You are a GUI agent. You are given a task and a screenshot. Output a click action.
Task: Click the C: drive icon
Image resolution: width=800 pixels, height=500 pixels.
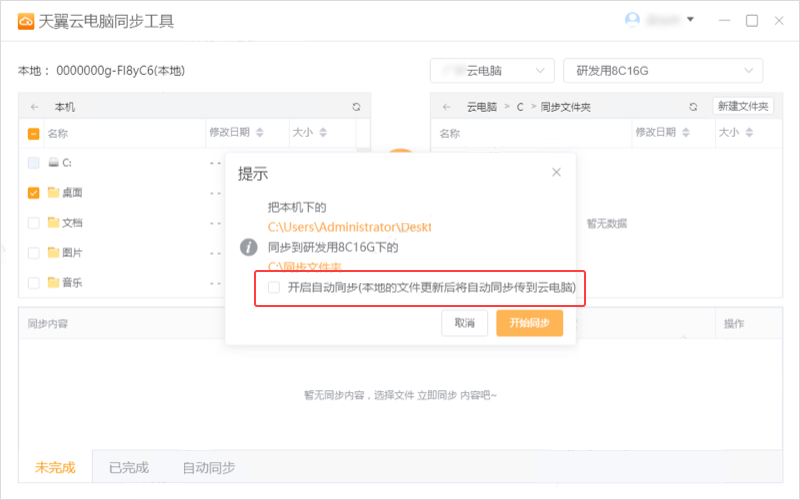(54, 162)
